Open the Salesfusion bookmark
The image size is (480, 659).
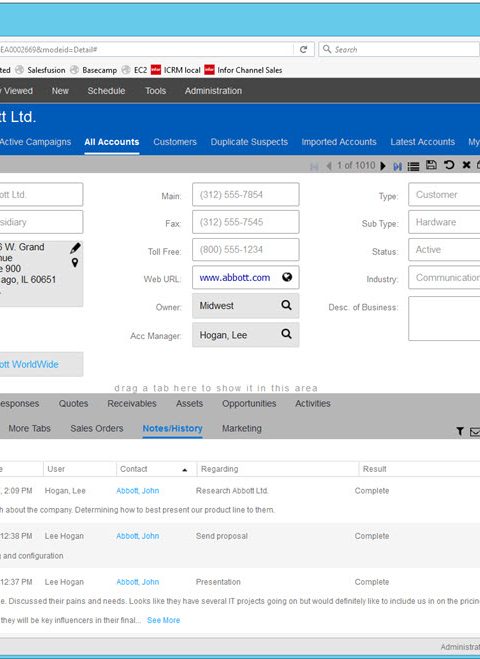[40, 70]
